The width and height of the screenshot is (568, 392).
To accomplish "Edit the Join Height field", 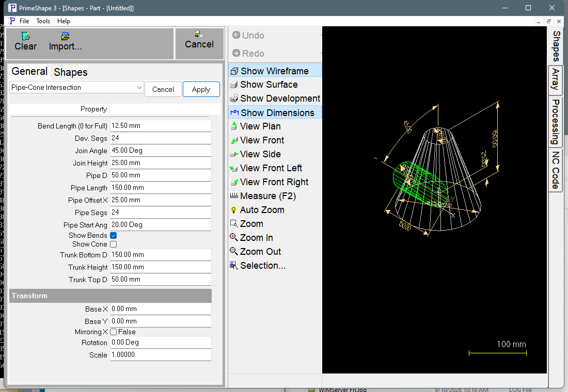I will point(161,163).
